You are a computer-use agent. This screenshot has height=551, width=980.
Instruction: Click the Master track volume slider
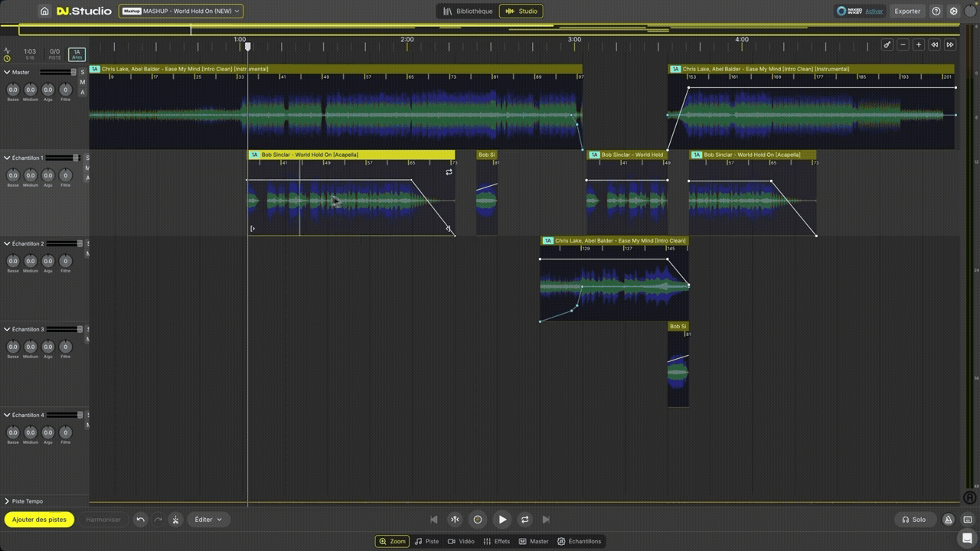coord(57,73)
